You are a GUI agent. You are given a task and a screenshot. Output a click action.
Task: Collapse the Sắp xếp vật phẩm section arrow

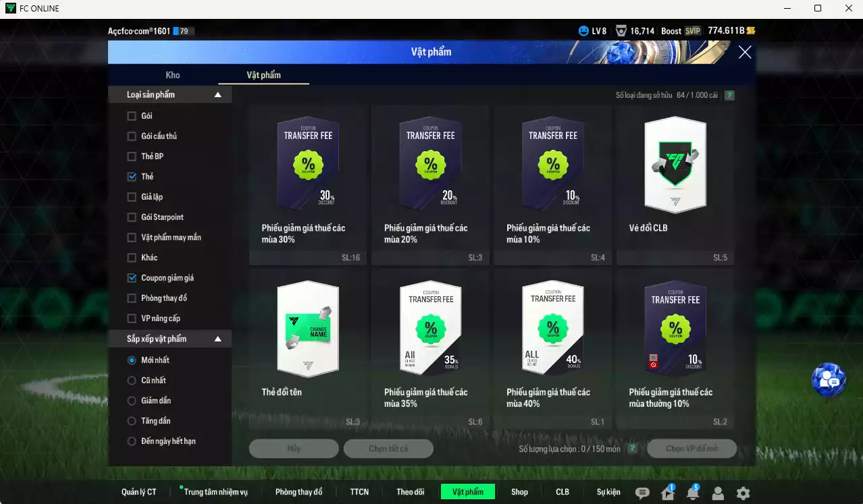(x=217, y=339)
